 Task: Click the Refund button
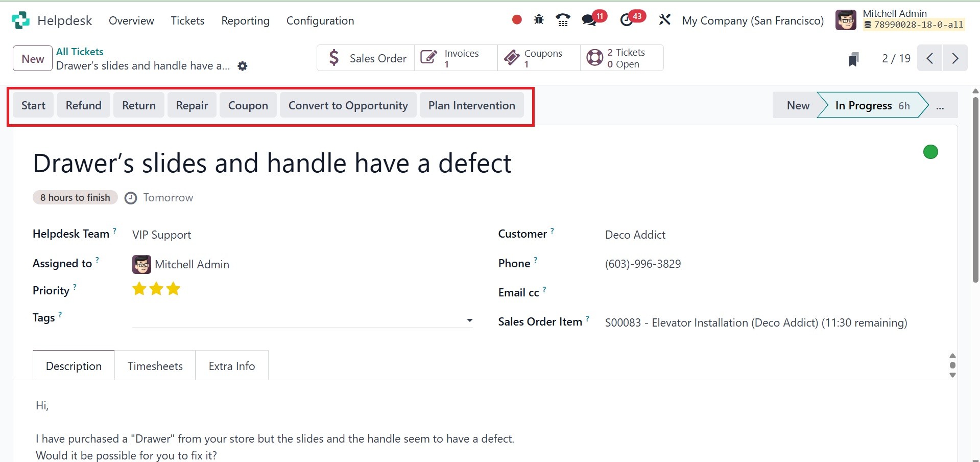[x=84, y=105]
